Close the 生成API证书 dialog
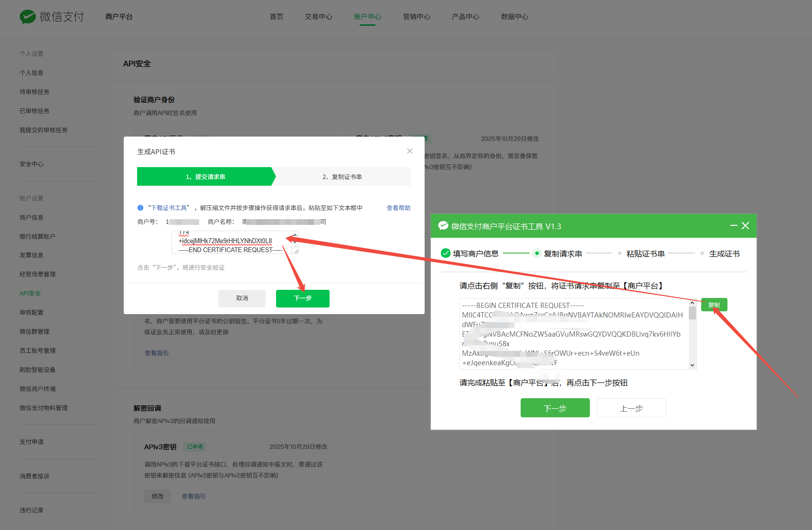 [x=409, y=151]
